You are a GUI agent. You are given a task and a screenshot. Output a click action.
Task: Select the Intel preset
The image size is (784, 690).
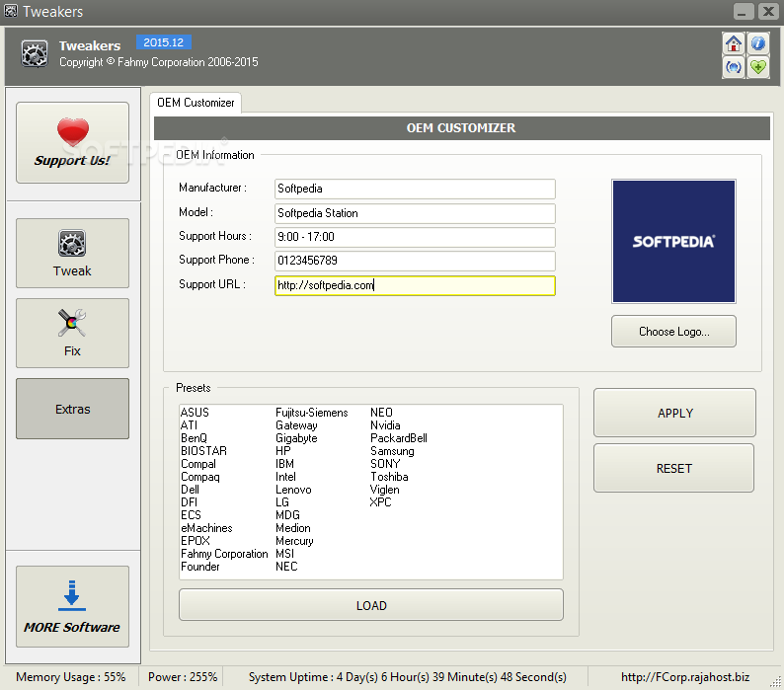(x=285, y=477)
